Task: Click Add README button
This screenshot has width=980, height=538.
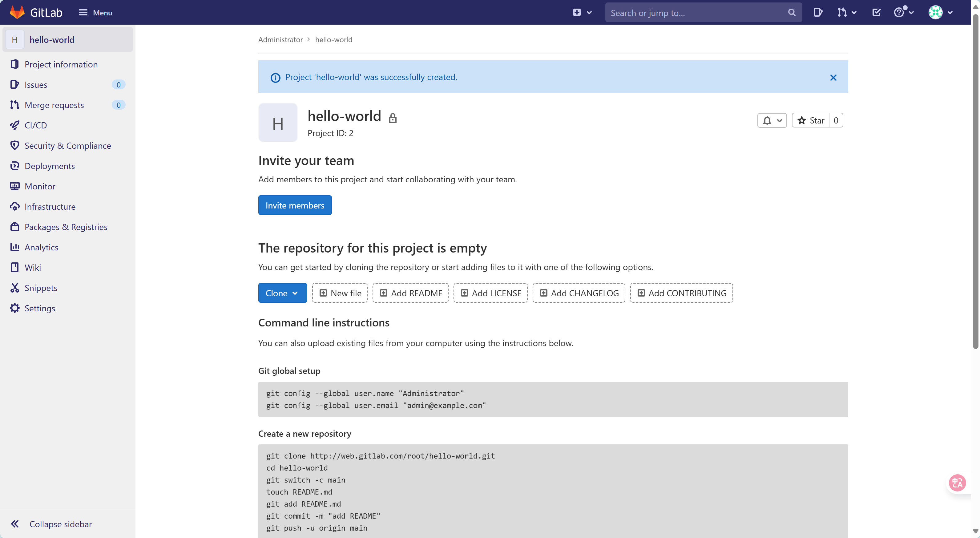Action: [410, 293]
